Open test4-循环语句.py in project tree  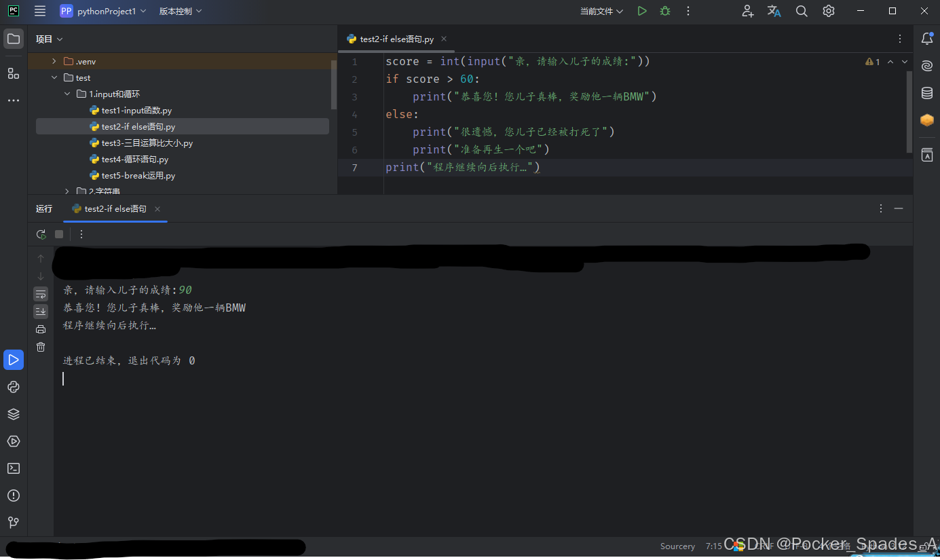click(135, 159)
